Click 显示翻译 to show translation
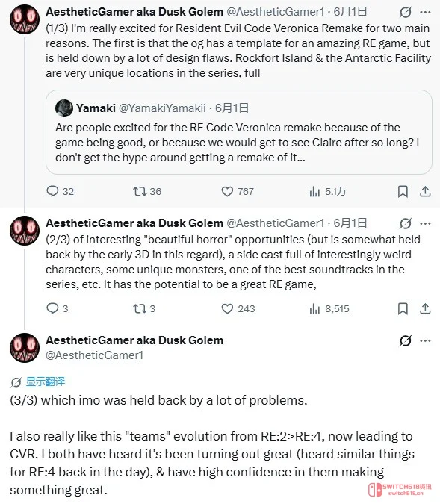Viewport: 440px width, 504px height. click(x=46, y=382)
